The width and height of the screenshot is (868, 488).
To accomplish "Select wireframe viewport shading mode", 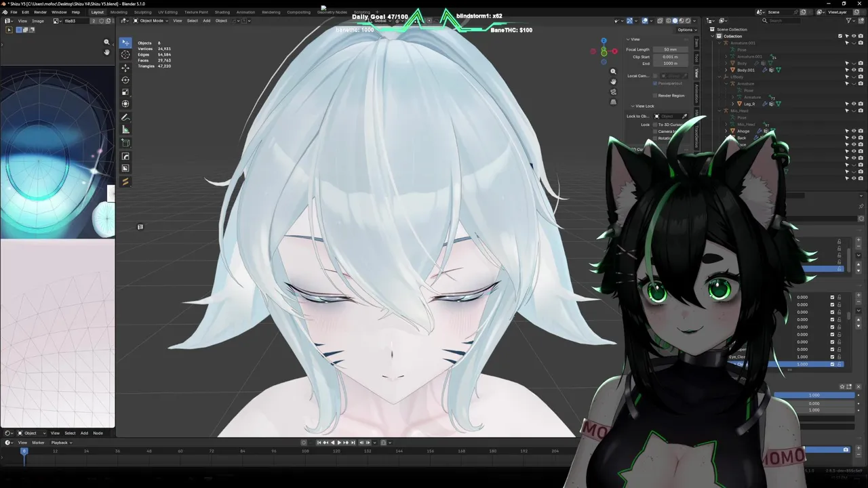I will pyautogui.click(x=667, y=21).
